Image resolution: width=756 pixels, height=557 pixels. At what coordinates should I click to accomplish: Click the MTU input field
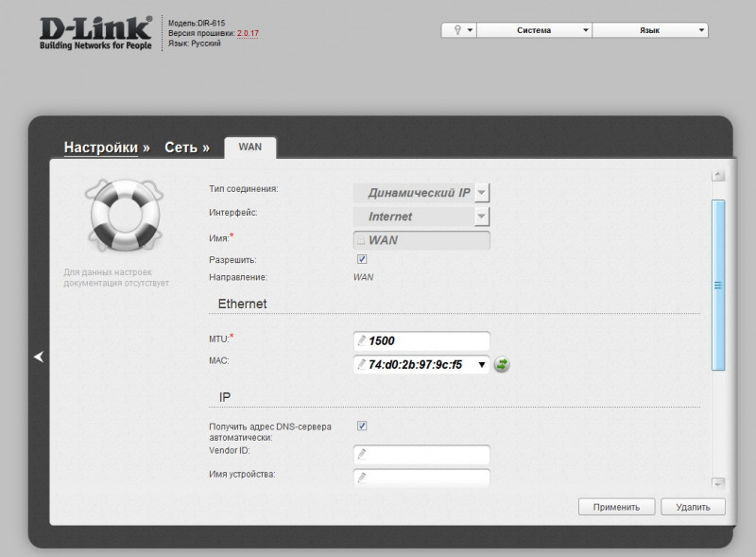click(x=421, y=340)
